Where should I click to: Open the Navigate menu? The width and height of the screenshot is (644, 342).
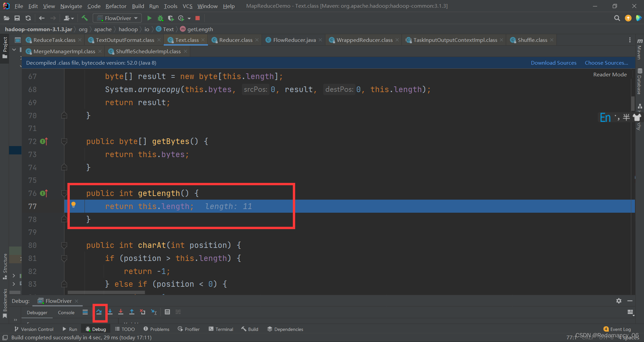coord(71,6)
